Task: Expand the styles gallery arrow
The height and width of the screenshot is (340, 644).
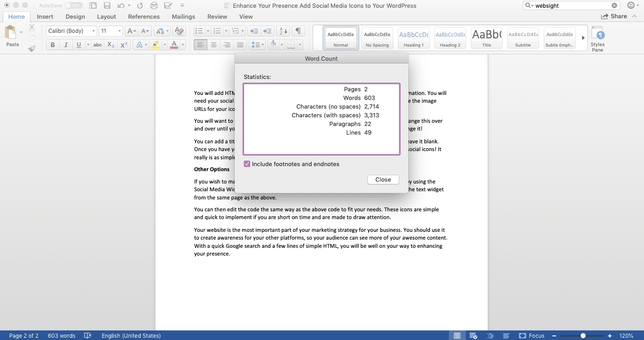Action: tap(583, 38)
